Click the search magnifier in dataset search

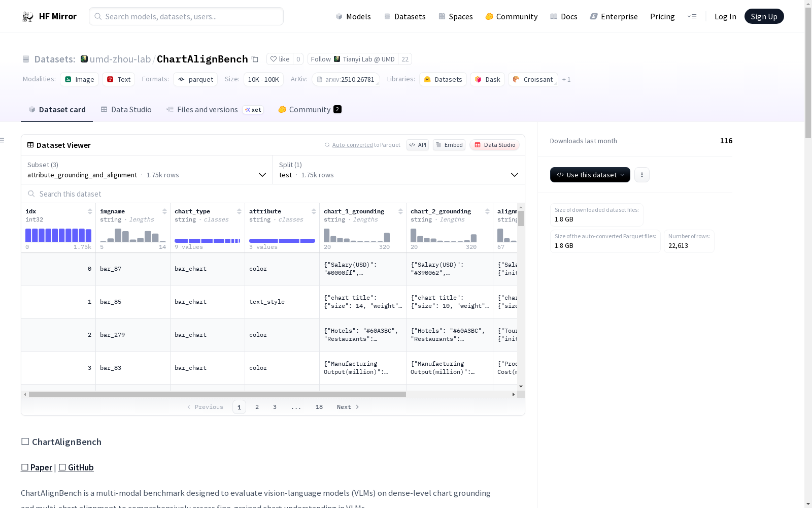[x=31, y=194]
